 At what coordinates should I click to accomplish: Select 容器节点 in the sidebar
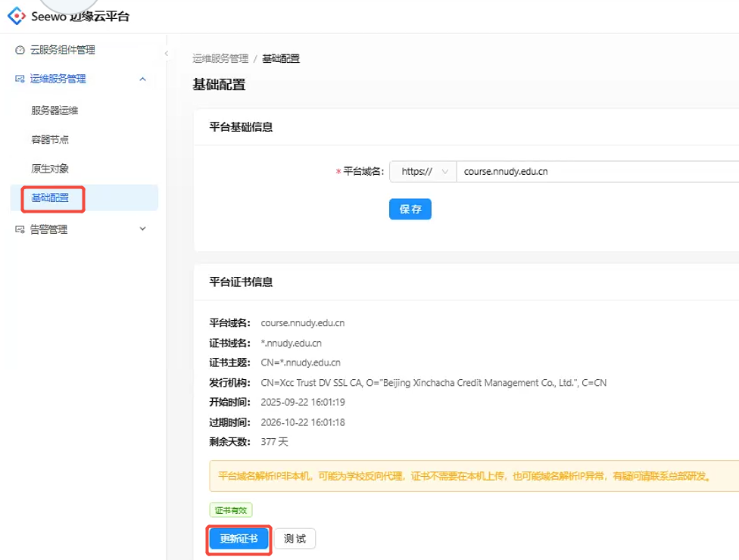click(50, 140)
